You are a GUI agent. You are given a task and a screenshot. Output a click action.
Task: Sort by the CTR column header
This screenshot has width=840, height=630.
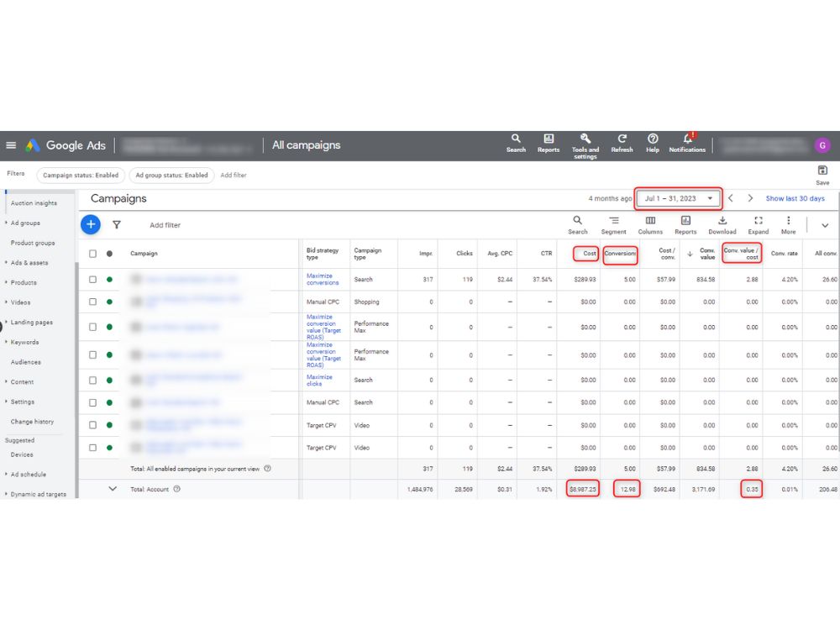coord(547,254)
